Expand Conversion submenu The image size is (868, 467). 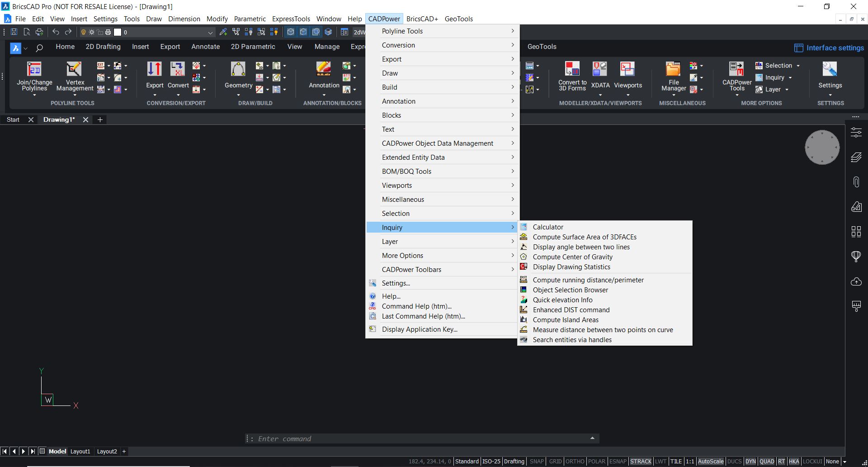click(442, 45)
